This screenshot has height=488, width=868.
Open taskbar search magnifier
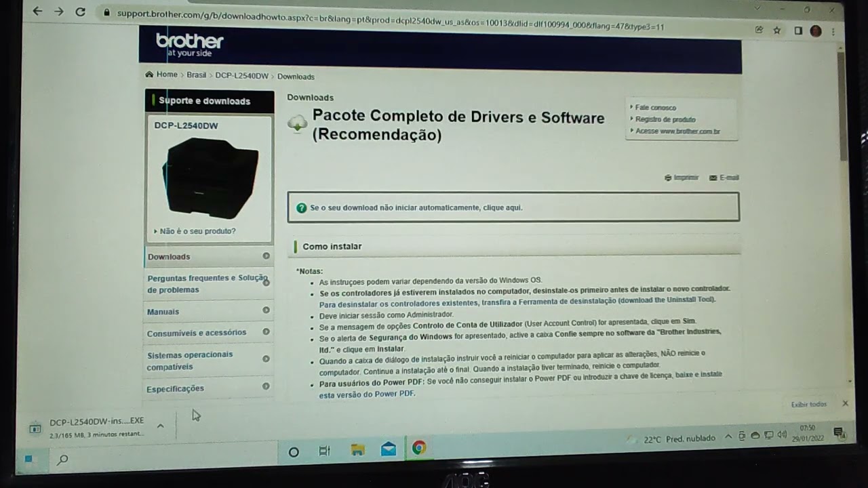(x=62, y=460)
